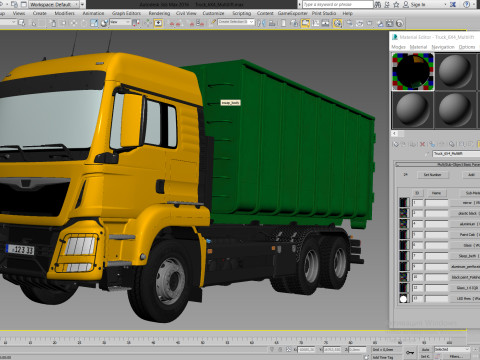Open the Curve Editor icon

(315, 23)
